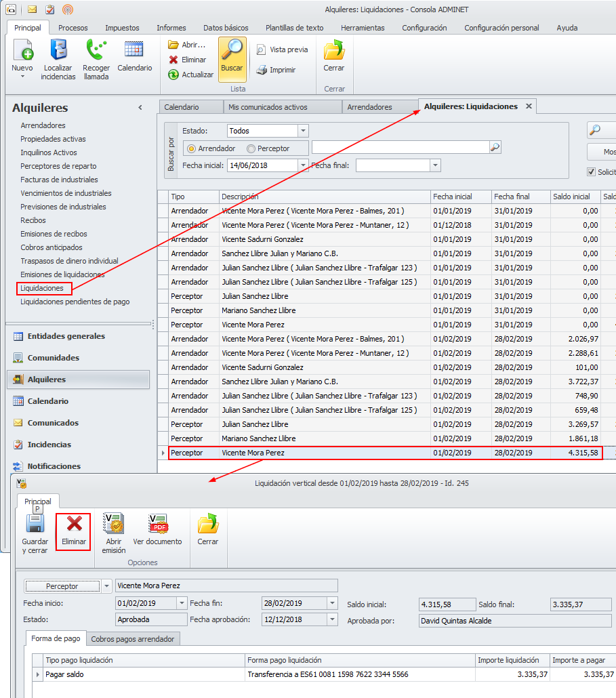Open Propiedades activas list

[53, 139]
